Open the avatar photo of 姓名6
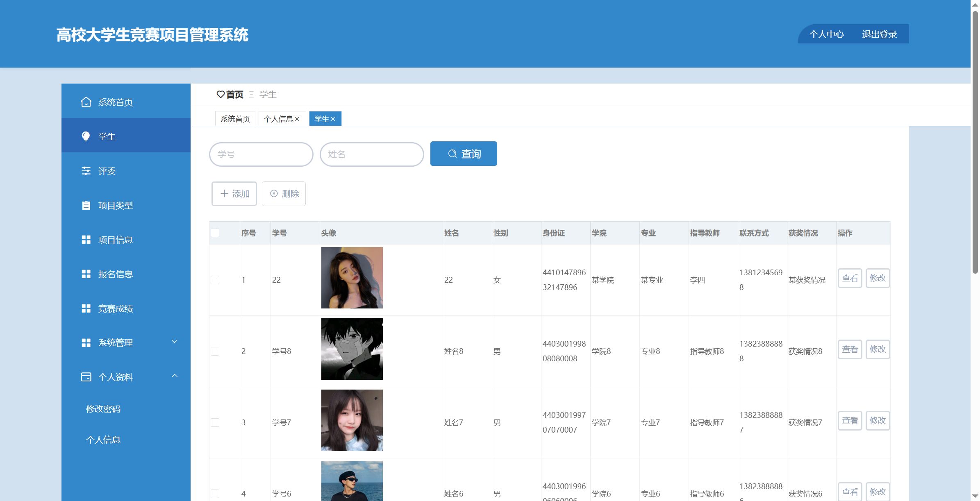 click(x=352, y=481)
